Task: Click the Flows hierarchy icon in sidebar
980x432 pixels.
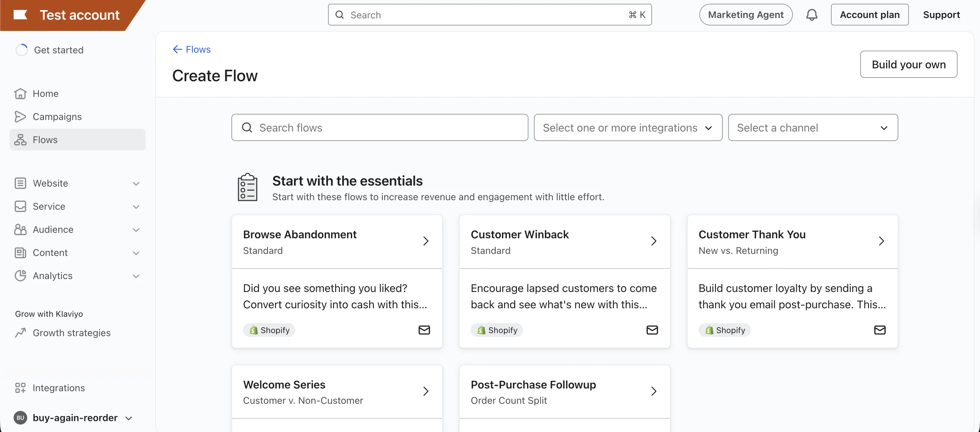Action: [20, 140]
